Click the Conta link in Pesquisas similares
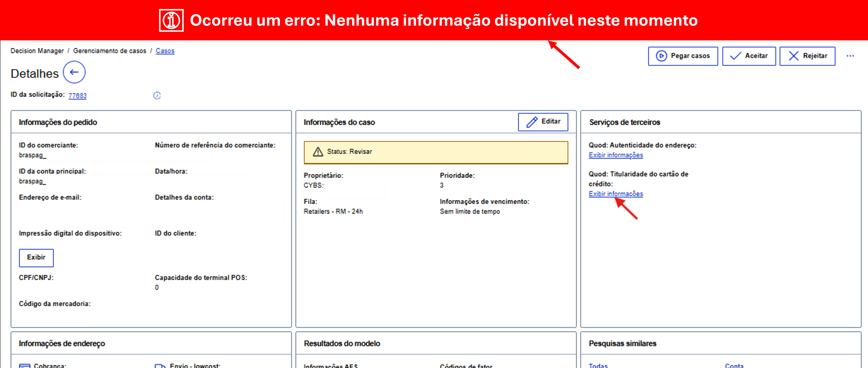This screenshot has height=368, width=868. pyautogui.click(x=734, y=365)
